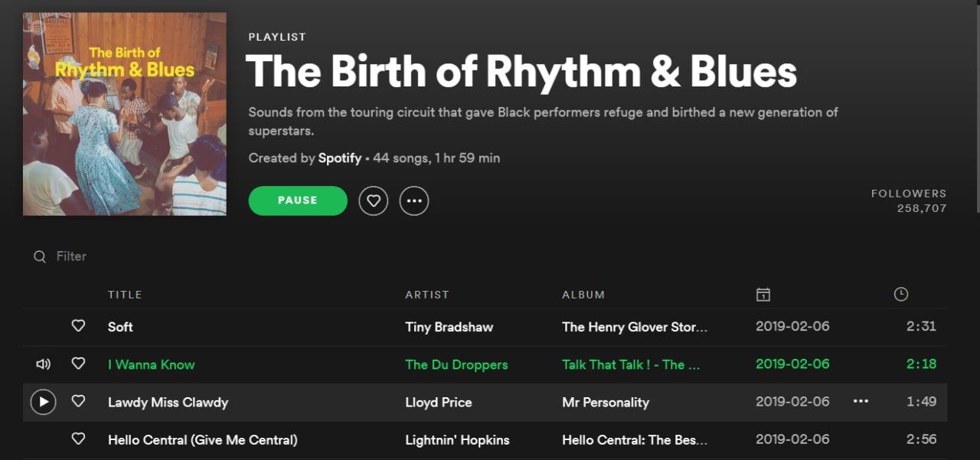Click the magnifier icon beside Filter

[x=40, y=256]
